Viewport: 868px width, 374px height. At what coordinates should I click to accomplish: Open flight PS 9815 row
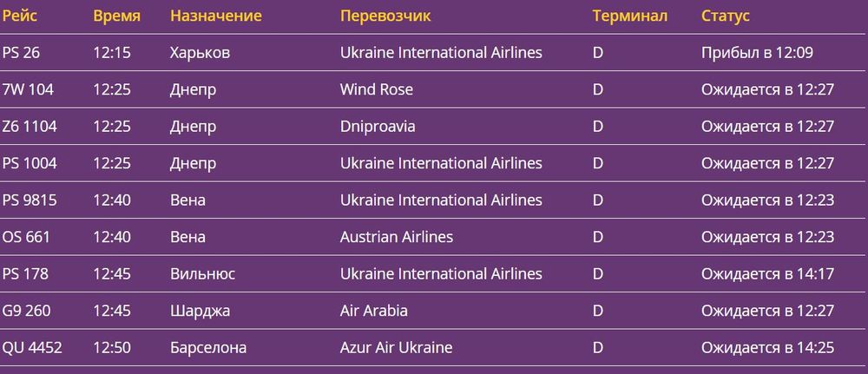(x=30, y=200)
